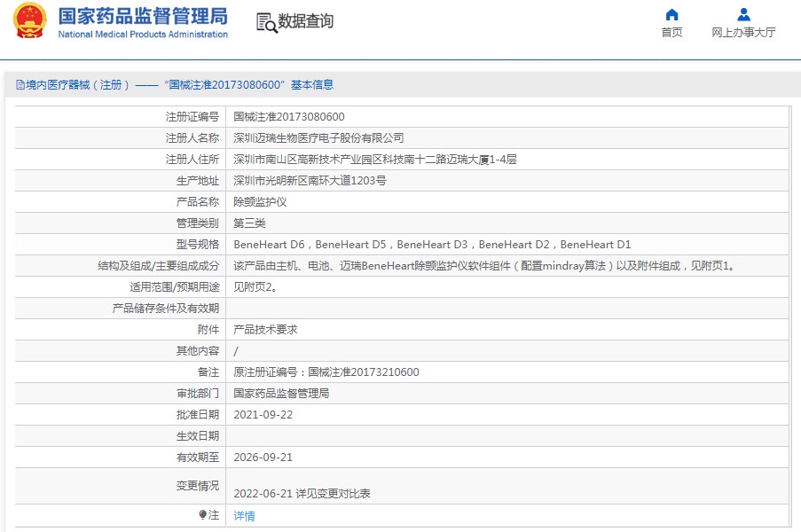Click the 注册人名称 row label
The height and width of the screenshot is (532, 801).
point(192,137)
